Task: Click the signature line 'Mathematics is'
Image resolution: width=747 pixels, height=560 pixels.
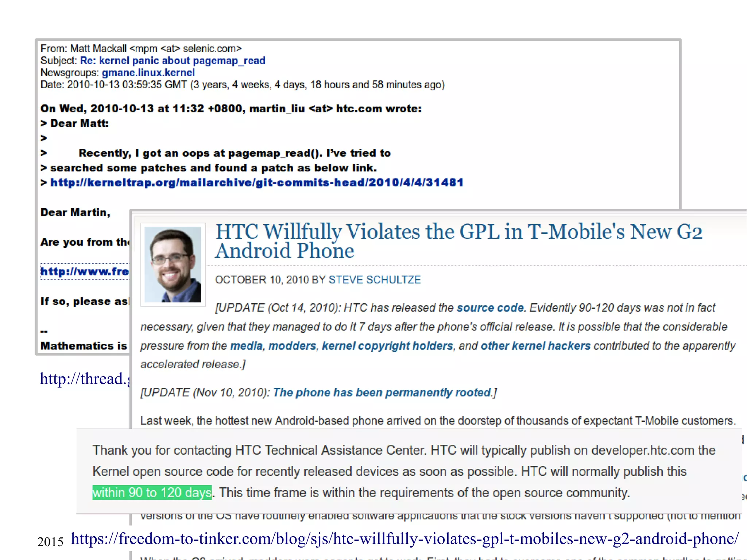Action: [84, 346]
